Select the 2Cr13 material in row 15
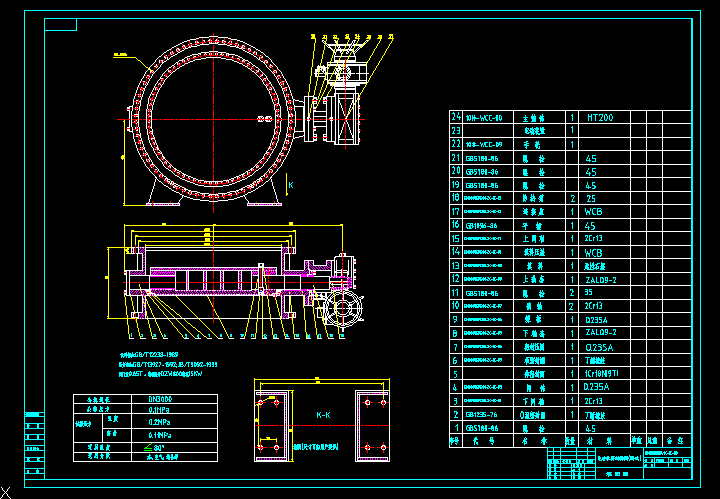The width and height of the screenshot is (720, 499). tap(593, 239)
